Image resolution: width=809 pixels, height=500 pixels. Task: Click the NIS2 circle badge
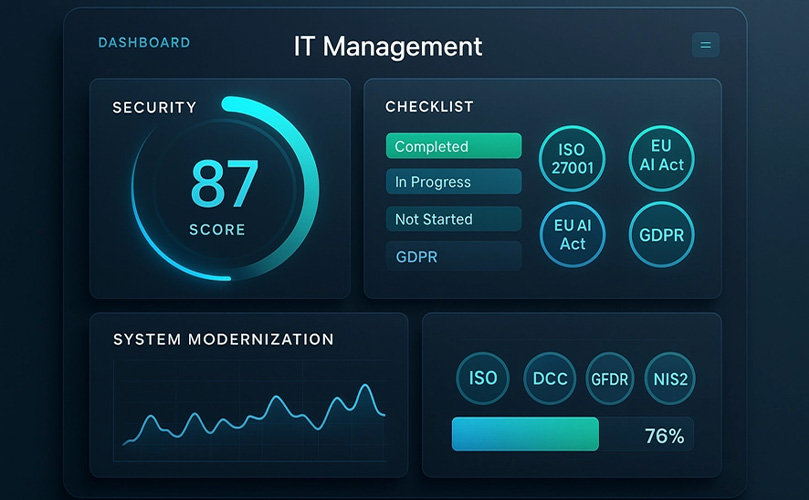tap(670, 378)
